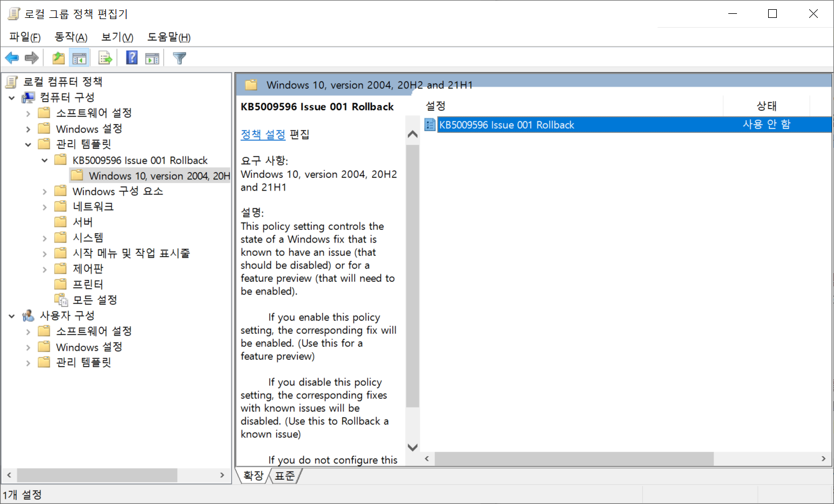834x504 pixels.
Task: Click the settings list horizontal scrollbar thumb
Action: pos(574,458)
